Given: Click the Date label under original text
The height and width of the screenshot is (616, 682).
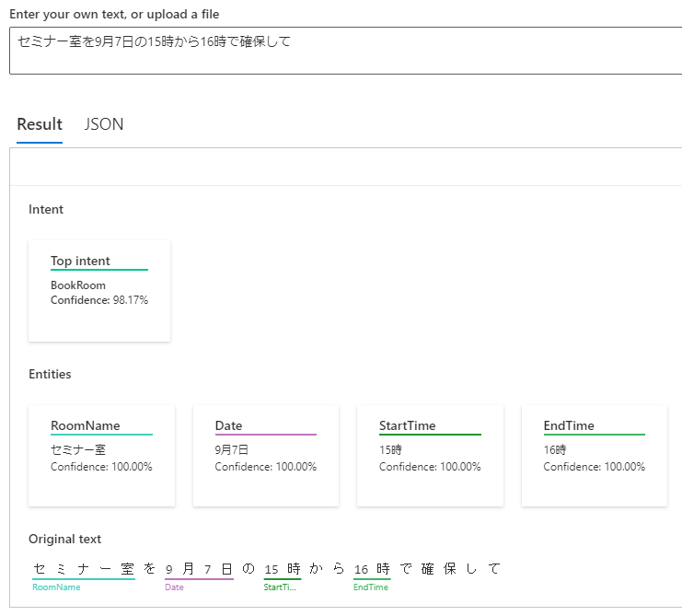Looking at the screenshot, I should [174, 587].
